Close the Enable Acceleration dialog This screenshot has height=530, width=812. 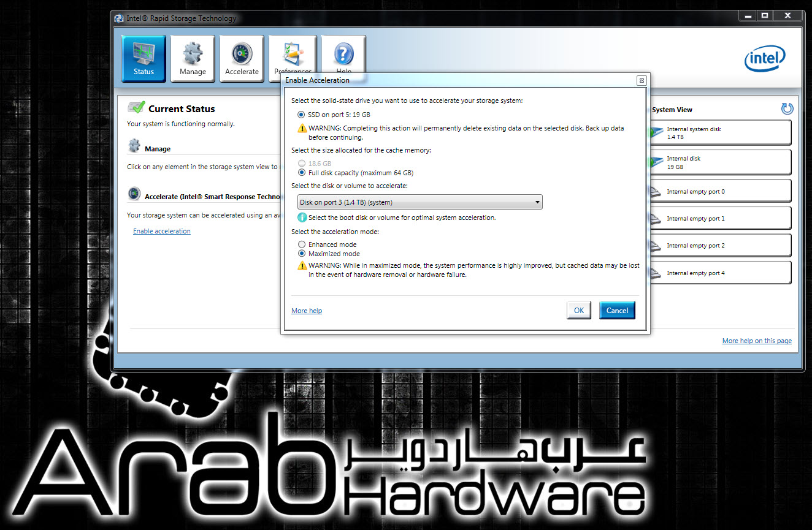[x=641, y=80]
